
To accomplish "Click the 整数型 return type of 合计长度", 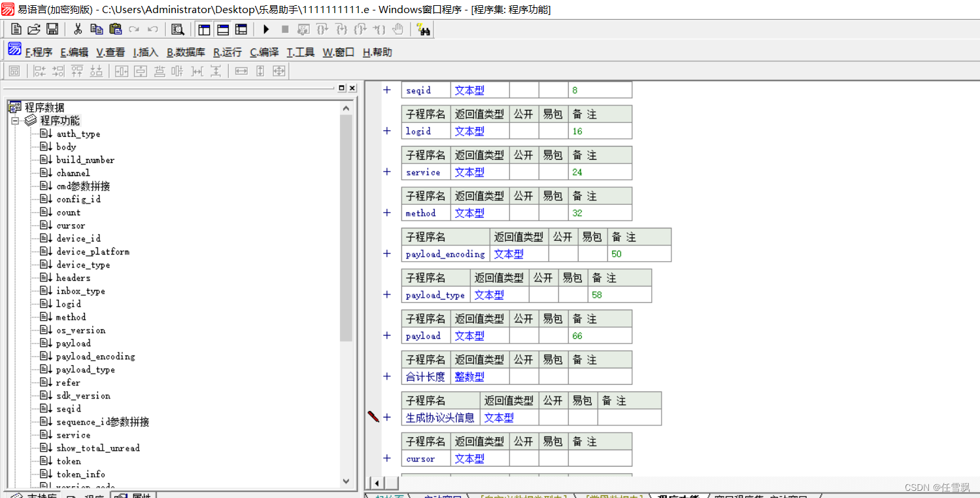I will (x=469, y=377).
